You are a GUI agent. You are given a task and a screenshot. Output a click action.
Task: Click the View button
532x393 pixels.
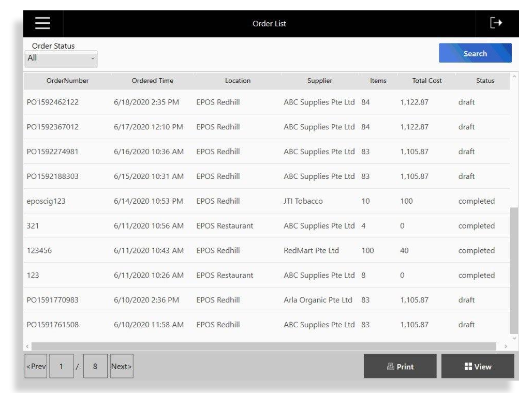click(x=478, y=366)
